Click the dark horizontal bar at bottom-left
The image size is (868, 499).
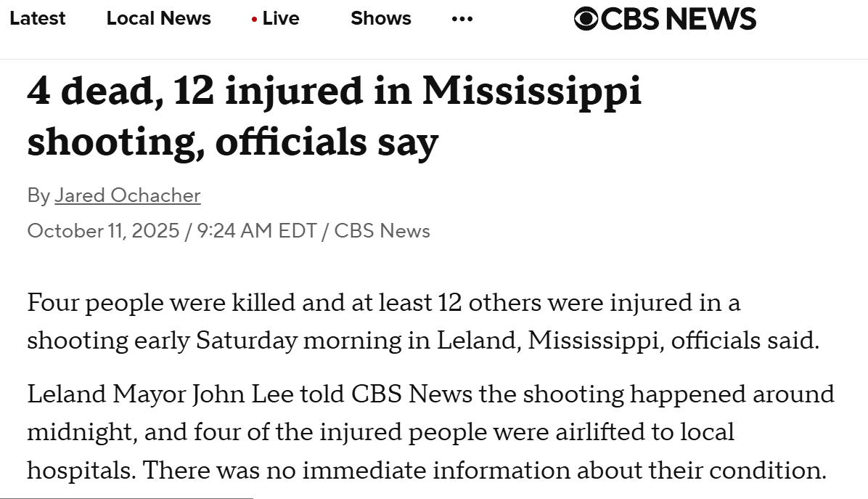click(126, 498)
